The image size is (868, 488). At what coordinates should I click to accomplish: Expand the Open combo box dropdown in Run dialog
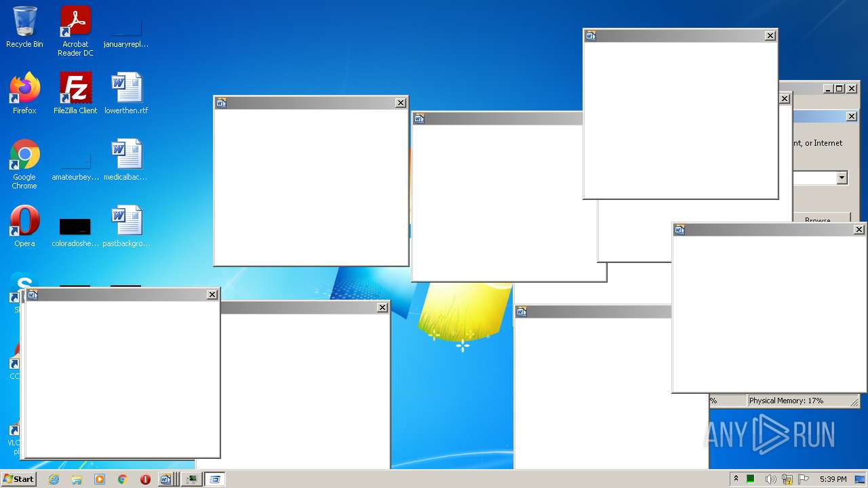(x=842, y=178)
